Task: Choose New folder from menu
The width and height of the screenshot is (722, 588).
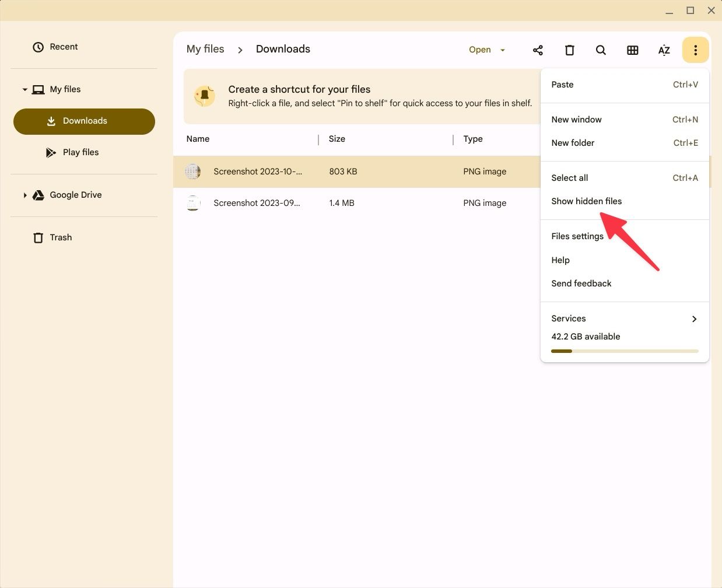Action: click(x=573, y=143)
